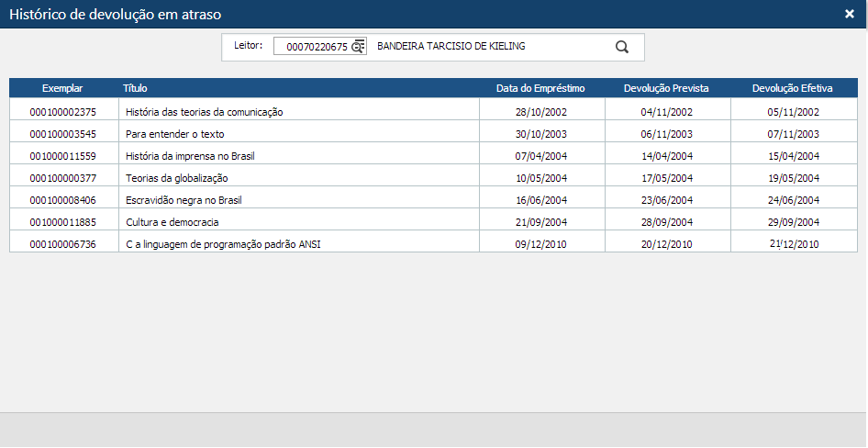Screen dimensions: 868x448
Task: Click reader name BANDEIRA TARCISIO DE KIELING
Action: point(451,47)
